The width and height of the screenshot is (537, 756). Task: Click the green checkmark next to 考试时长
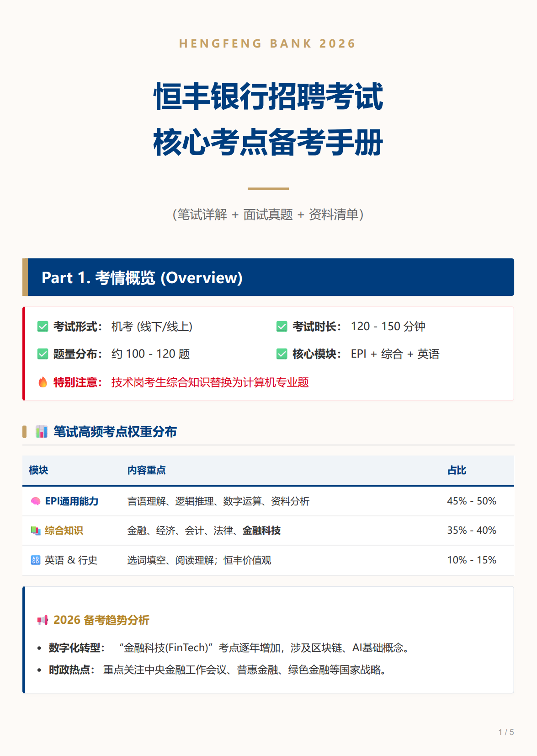[282, 327]
